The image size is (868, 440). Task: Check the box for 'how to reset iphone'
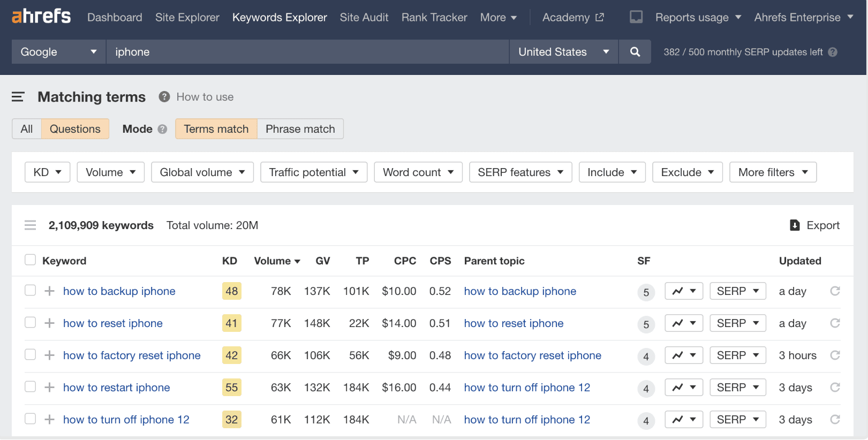[31, 322]
